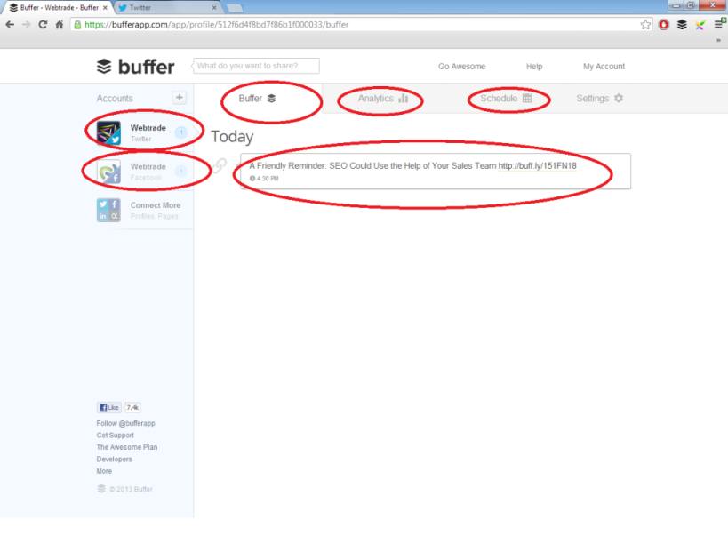Click the HTTPS padlock icon
Screen dimensions: 728x560
coord(77,25)
